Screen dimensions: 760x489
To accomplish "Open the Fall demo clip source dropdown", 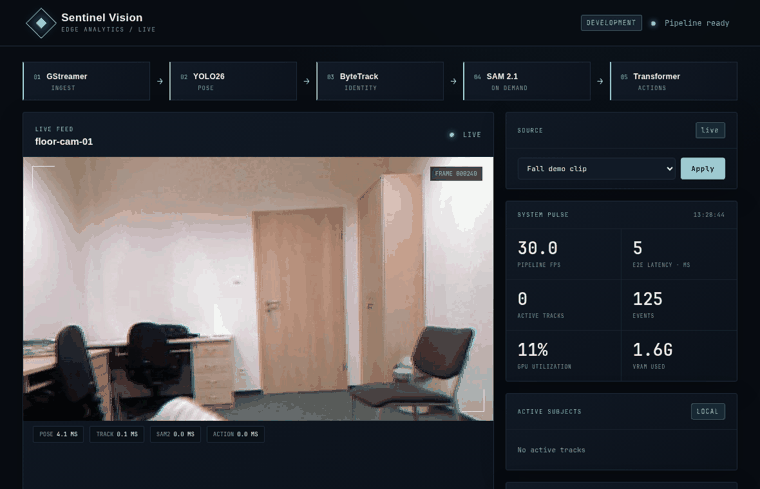I will 596,169.
